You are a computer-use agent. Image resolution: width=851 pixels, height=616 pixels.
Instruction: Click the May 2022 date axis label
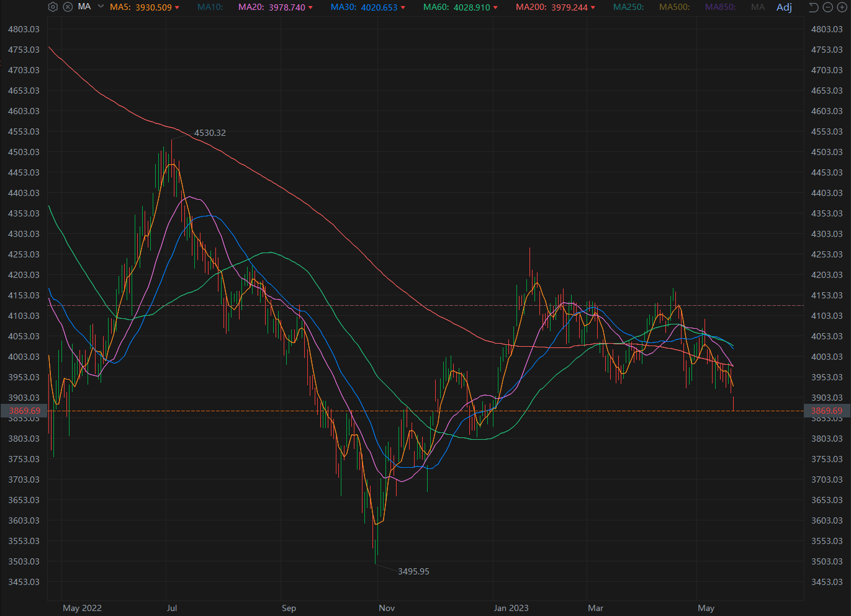click(x=82, y=608)
